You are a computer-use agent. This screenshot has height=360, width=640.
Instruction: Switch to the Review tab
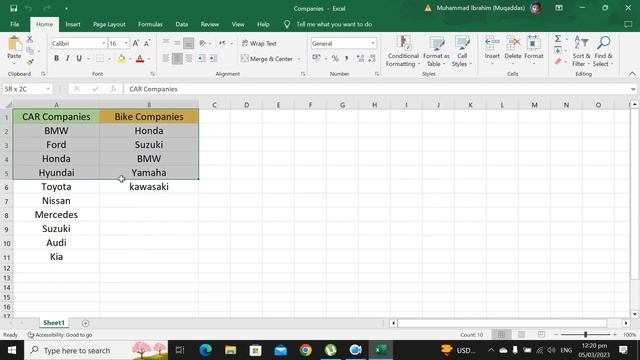pos(210,24)
